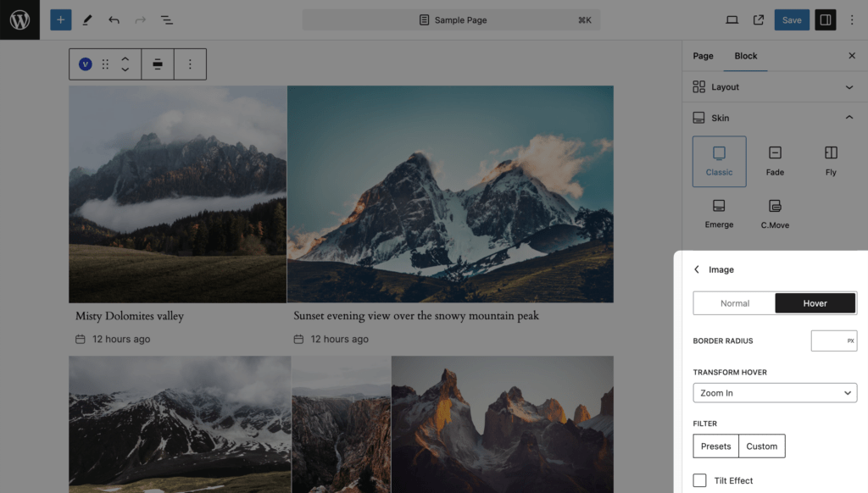
Task: Change block alignment in toolbar
Action: tap(158, 64)
